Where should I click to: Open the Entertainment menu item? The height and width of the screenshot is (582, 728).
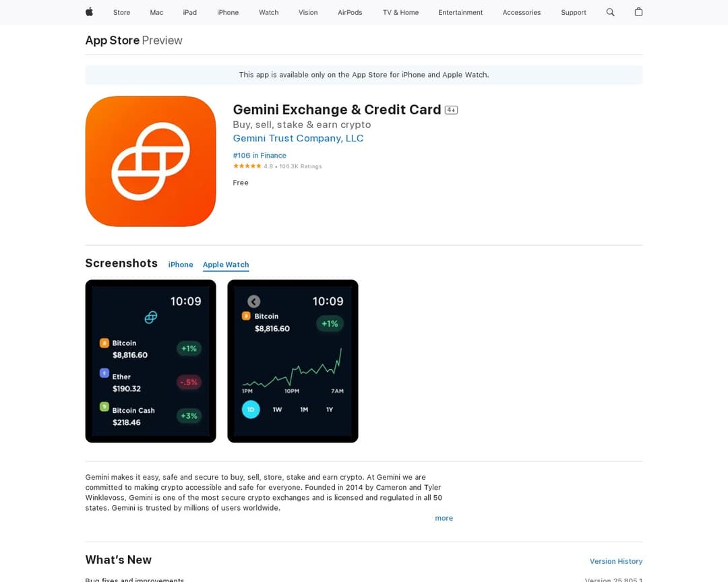tap(460, 13)
